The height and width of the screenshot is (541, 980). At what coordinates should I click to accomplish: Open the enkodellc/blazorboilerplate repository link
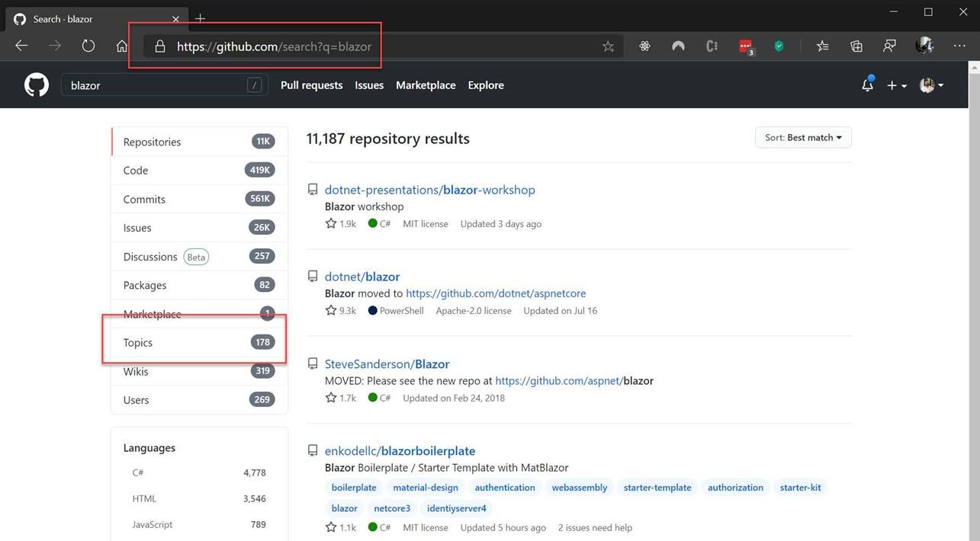pyautogui.click(x=400, y=451)
